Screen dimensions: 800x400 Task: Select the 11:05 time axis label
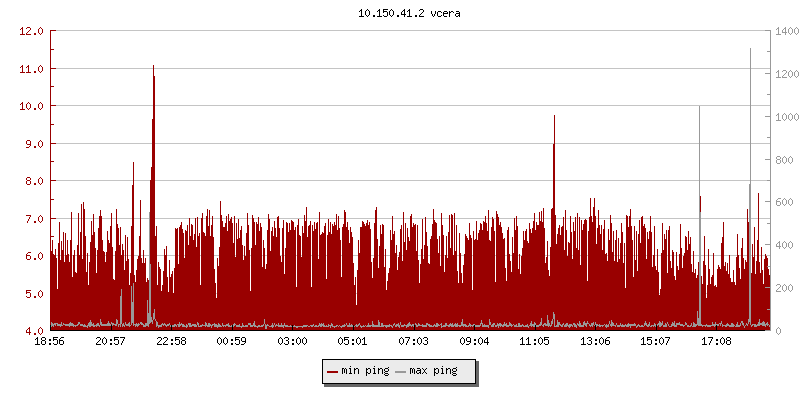pyautogui.click(x=534, y=341)
